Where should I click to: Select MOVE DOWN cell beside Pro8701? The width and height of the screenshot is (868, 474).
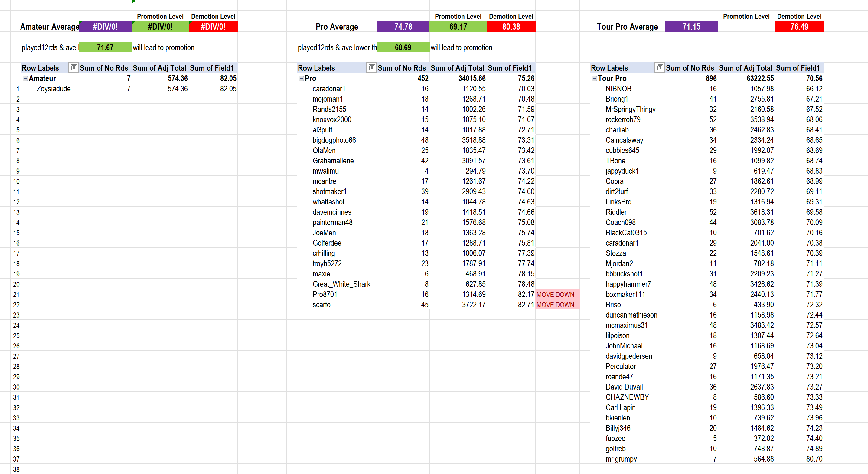(557, 294)
